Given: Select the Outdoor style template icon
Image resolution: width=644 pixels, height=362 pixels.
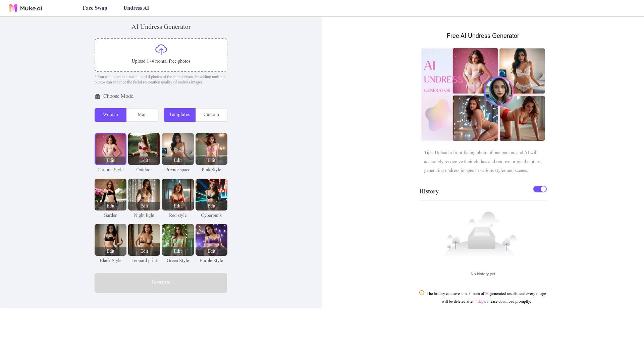Looking at the screenshot, I should pyautogui.click(x=144, y=149).
